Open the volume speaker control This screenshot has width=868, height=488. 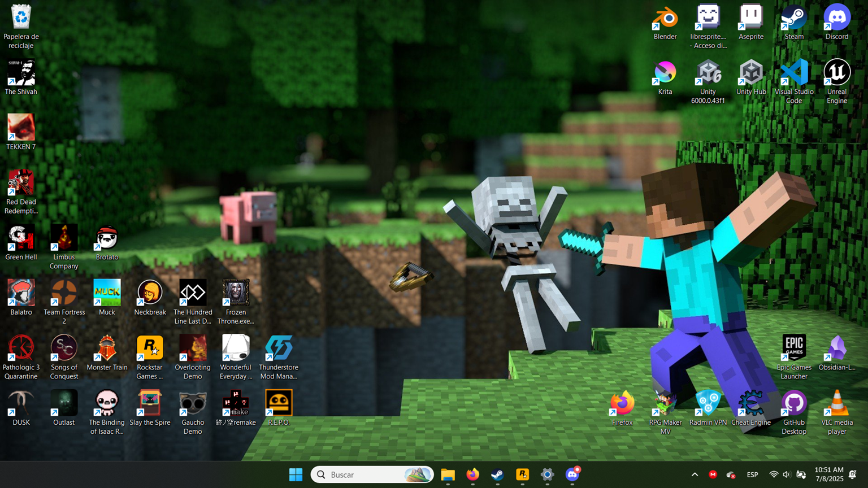[787, 475]
